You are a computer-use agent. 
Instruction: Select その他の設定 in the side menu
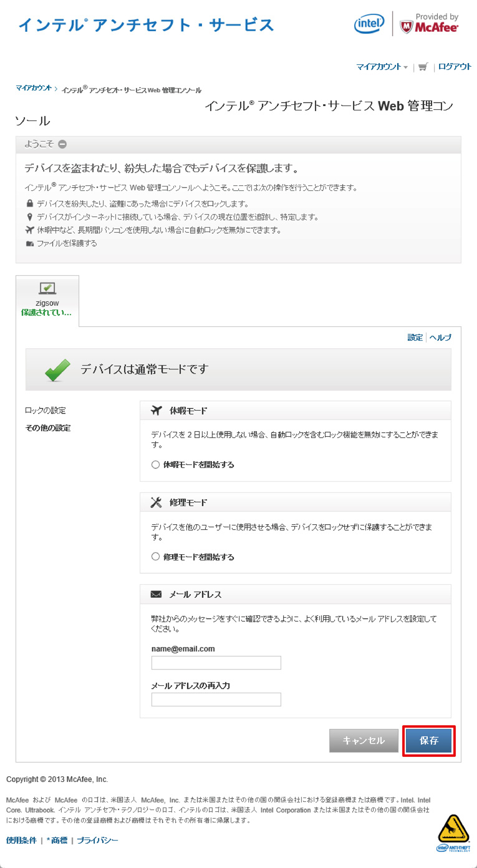[47, 428]
